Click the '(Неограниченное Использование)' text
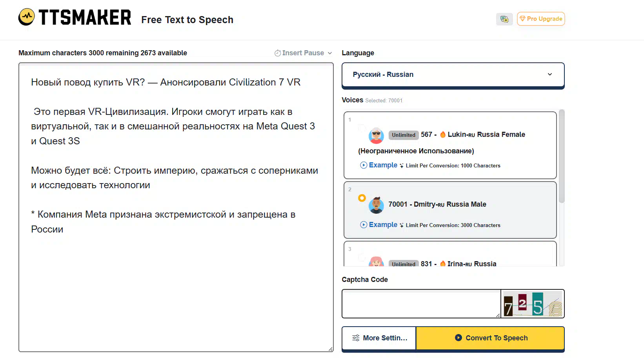Image resolution: width=644 pixels, height=358 pixels. pyautogui.click(x=416, y=151)
